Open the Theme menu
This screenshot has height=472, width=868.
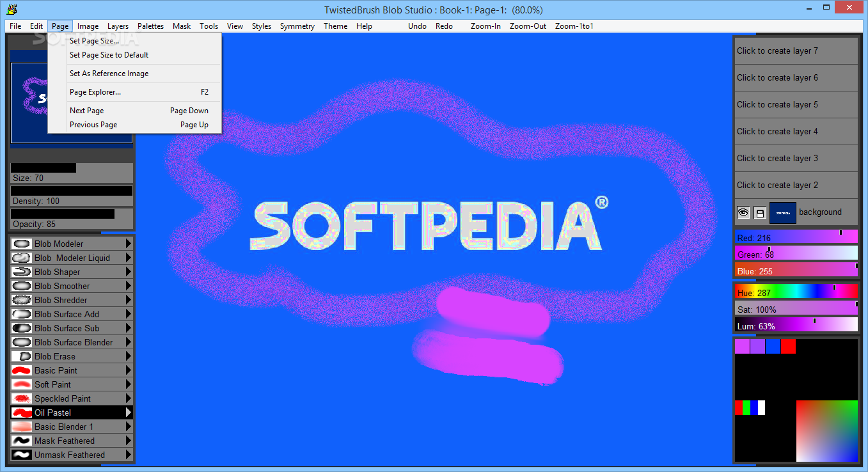coord(335,26)
